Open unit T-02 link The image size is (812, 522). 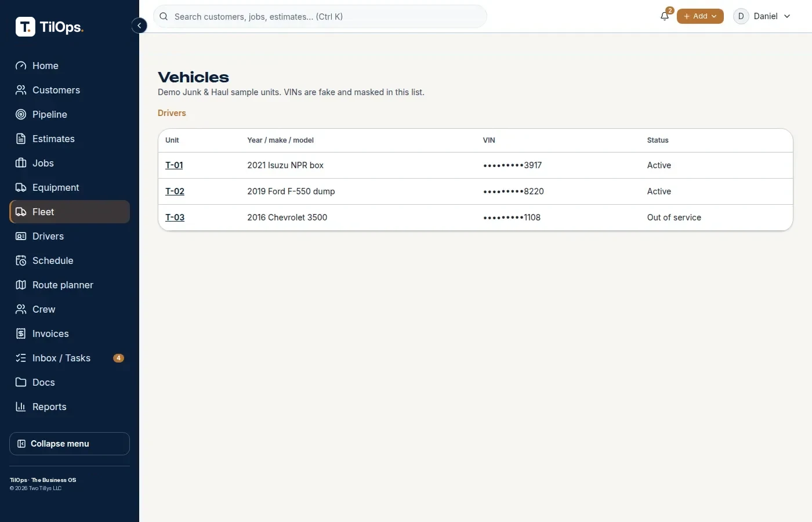point(175,191)
